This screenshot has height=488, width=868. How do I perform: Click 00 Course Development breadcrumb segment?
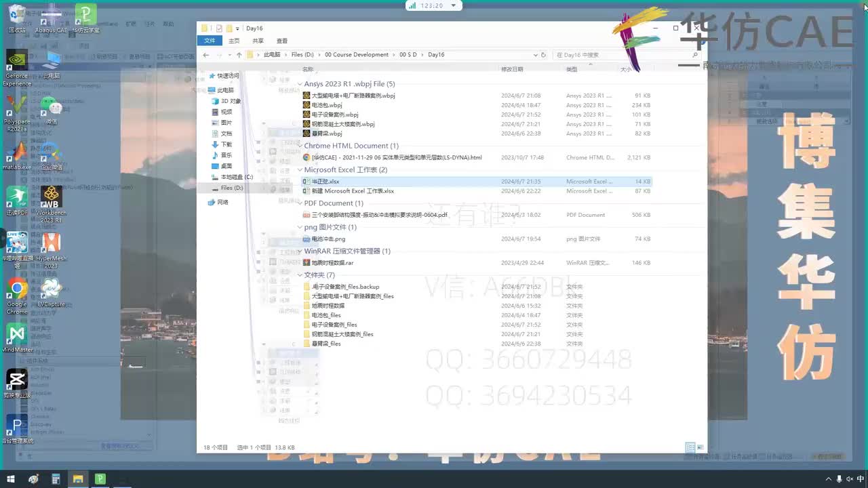click(x=357, y=55)
